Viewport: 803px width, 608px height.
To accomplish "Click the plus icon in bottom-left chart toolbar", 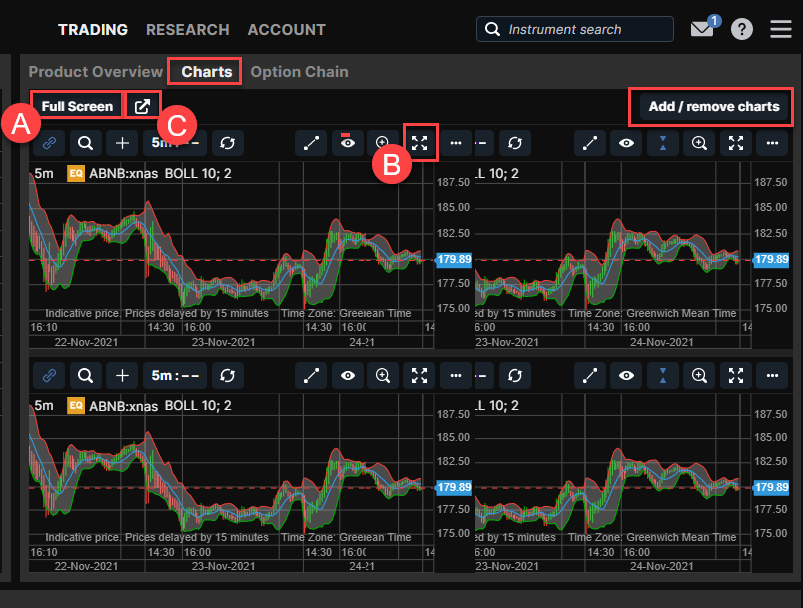I will tap(122, 375).
